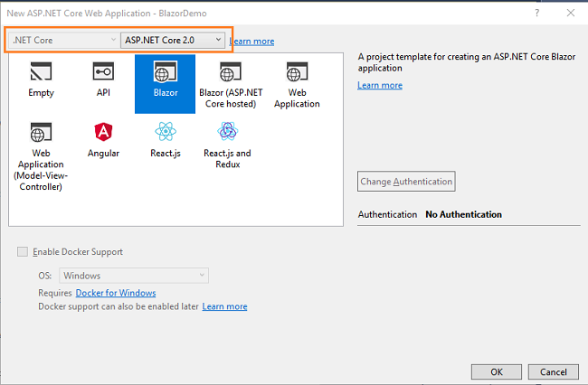Choose Web Application (Model-View-Controller) template icon
Viewport: 588px width, 385px height.
pyautogui.click(x=41, y=132)
